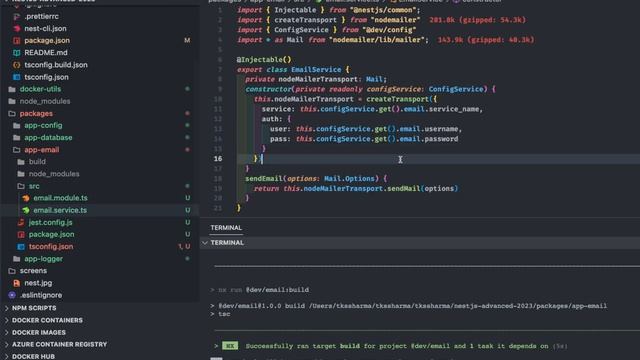The width and height of the screenshot is (640, 360).
Task: Click the sendEmail method name
Action: [x=264, y=178]
